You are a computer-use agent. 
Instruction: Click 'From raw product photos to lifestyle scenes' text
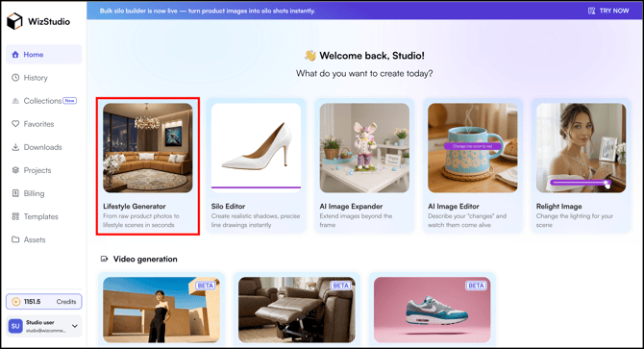[x=141, y=220]
